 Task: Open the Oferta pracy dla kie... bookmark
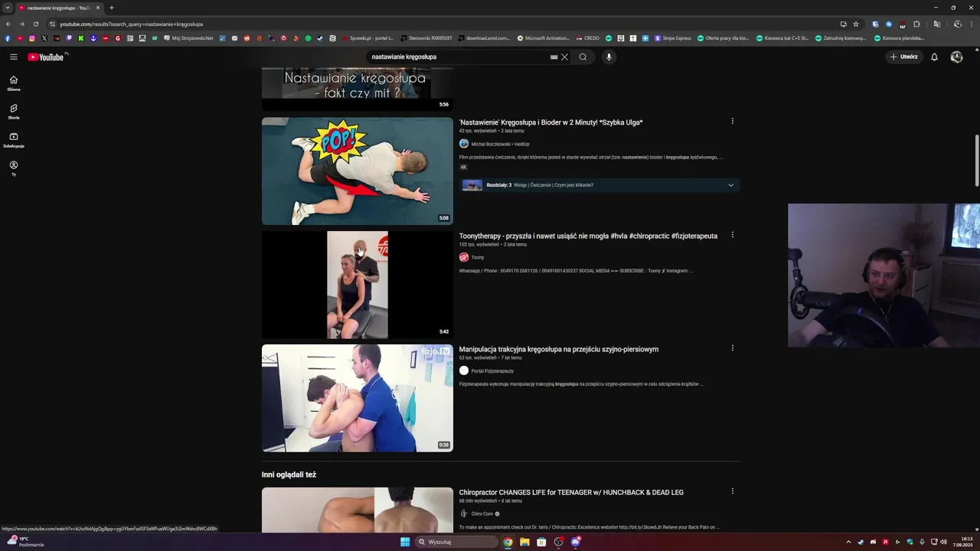[723, 38]
